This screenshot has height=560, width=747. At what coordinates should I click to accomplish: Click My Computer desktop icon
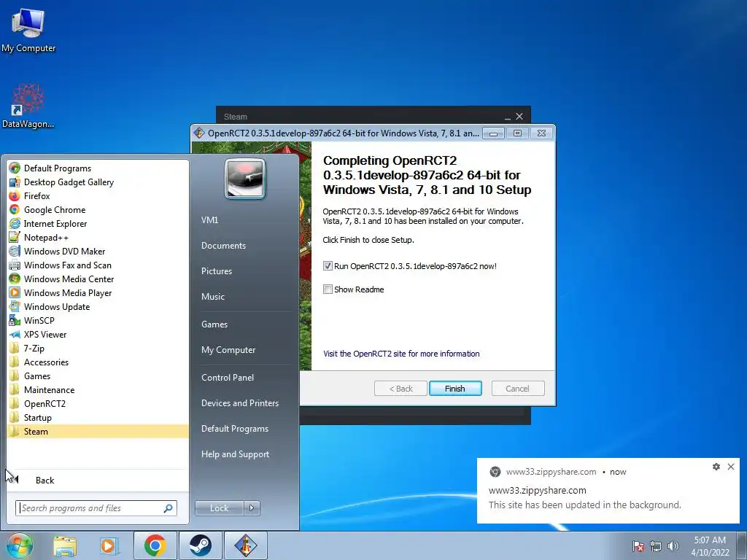[x=28, y=31]
